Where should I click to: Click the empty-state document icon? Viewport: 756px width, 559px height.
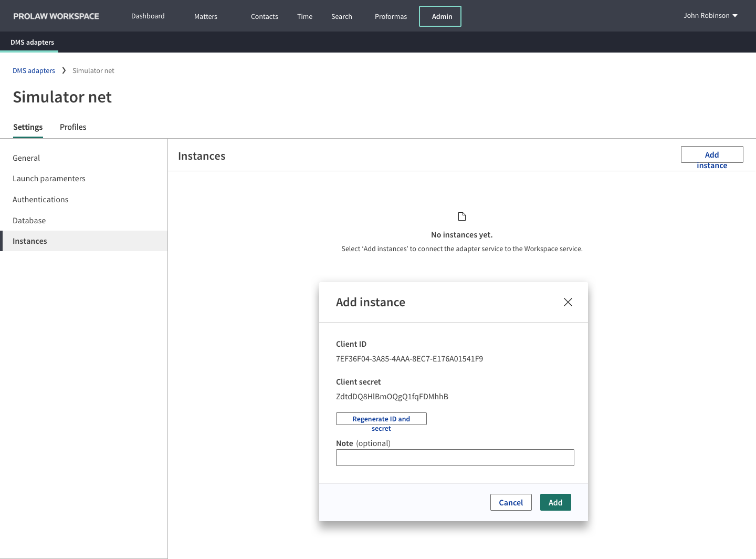(462, 216)
